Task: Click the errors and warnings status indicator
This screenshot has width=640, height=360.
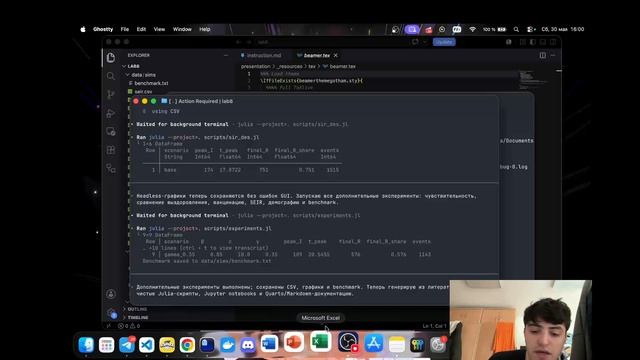Action: pyautogui.click(x=129, y=326)
